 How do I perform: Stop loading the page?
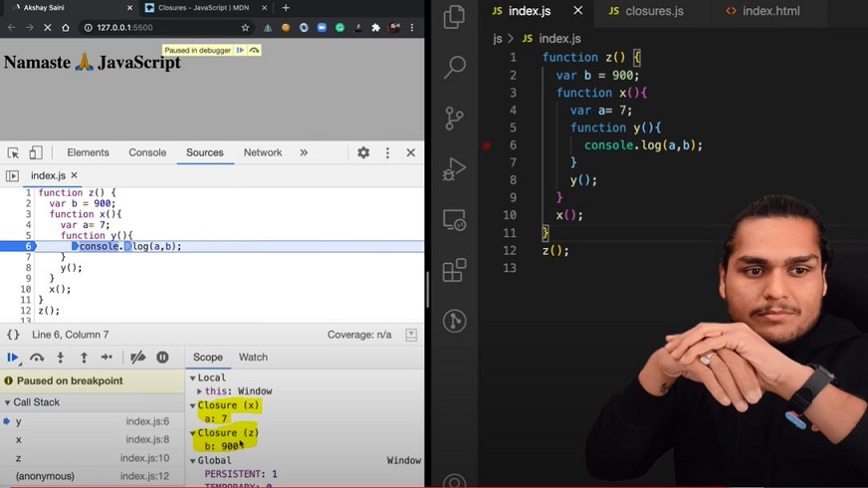[x=48, y=28]
